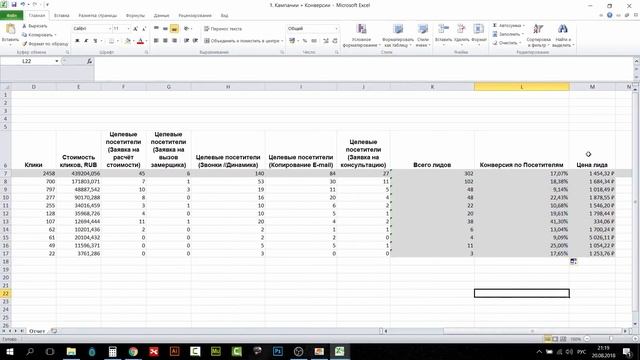Apply the red Font Color
The image size is (640, 360).
(140, 41)
